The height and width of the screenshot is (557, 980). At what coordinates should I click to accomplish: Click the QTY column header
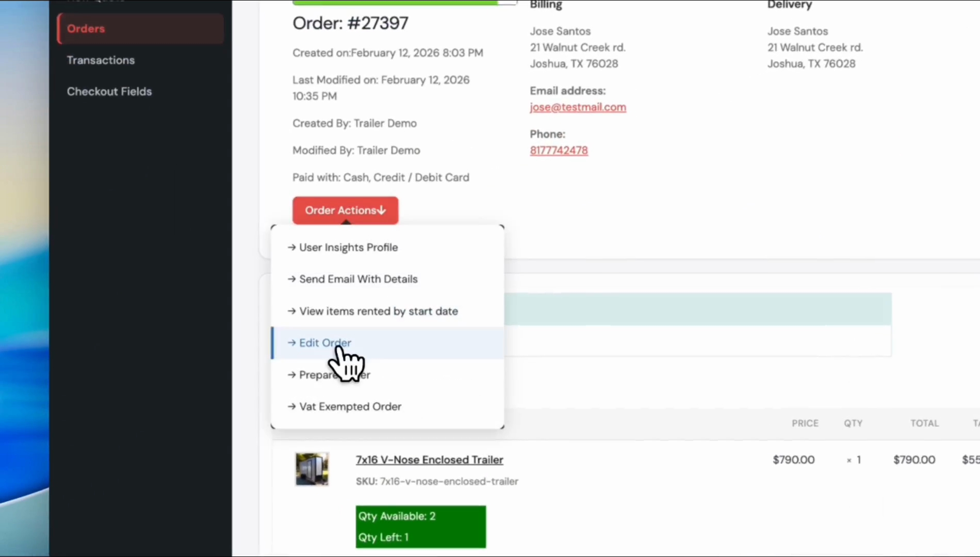point(853,423)
